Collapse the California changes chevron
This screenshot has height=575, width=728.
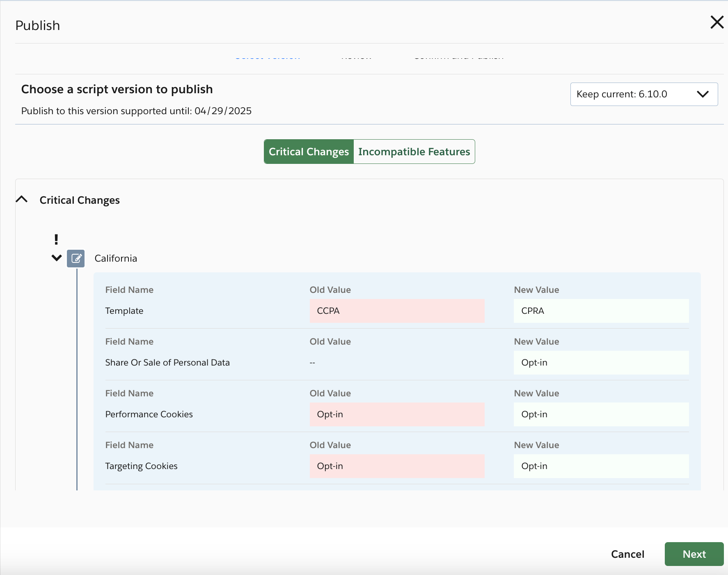tap(56, 258)
